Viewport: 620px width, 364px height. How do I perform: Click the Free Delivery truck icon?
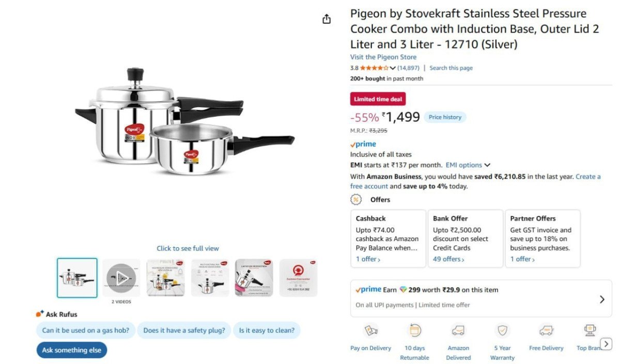(546, 331)
